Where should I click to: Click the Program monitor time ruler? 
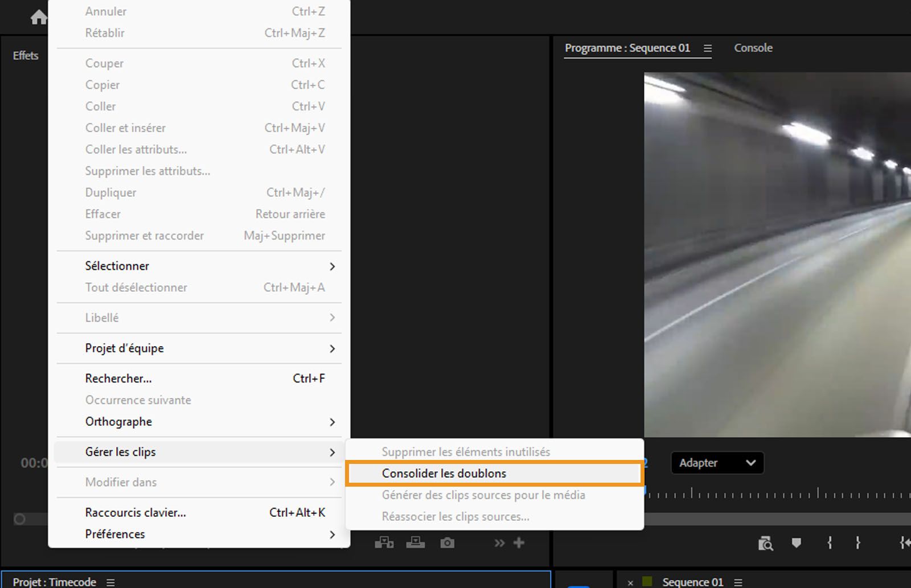click(x=778, y=494)
